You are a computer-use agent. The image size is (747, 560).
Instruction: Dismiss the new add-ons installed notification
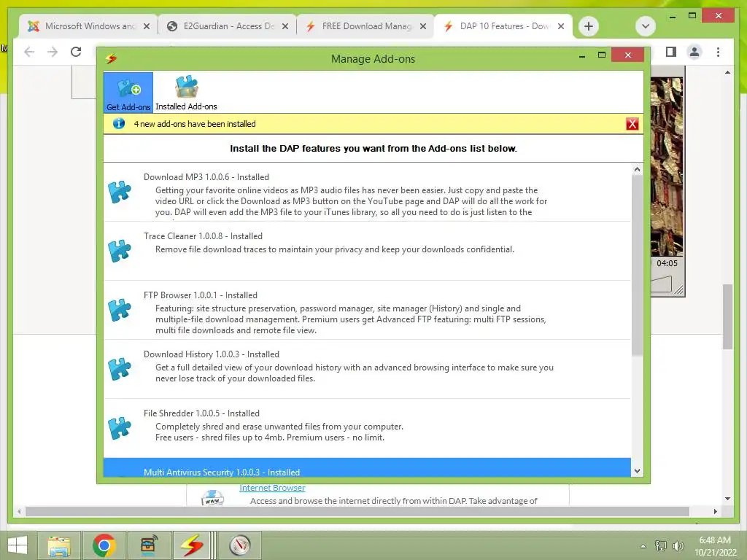tap(632, 124)
